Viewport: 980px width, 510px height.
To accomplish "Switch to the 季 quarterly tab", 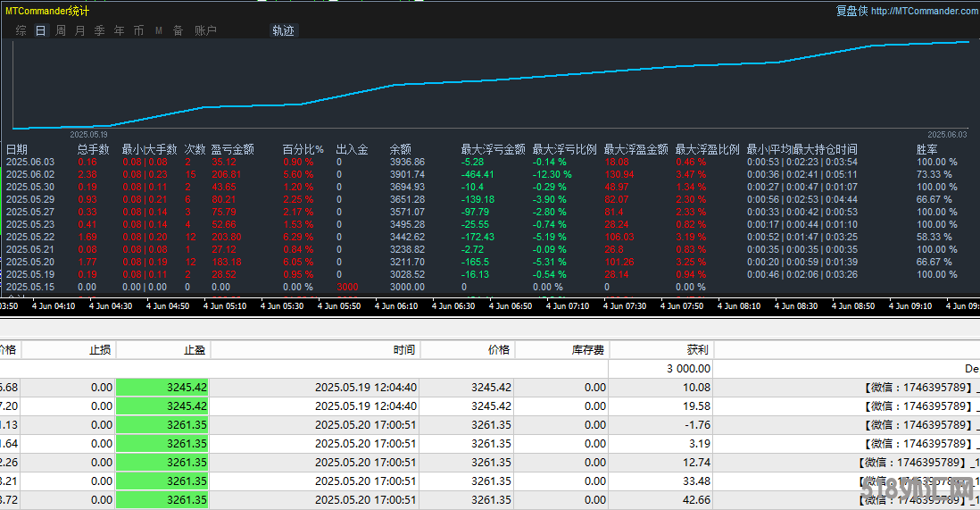I will (x=99, y=30).
